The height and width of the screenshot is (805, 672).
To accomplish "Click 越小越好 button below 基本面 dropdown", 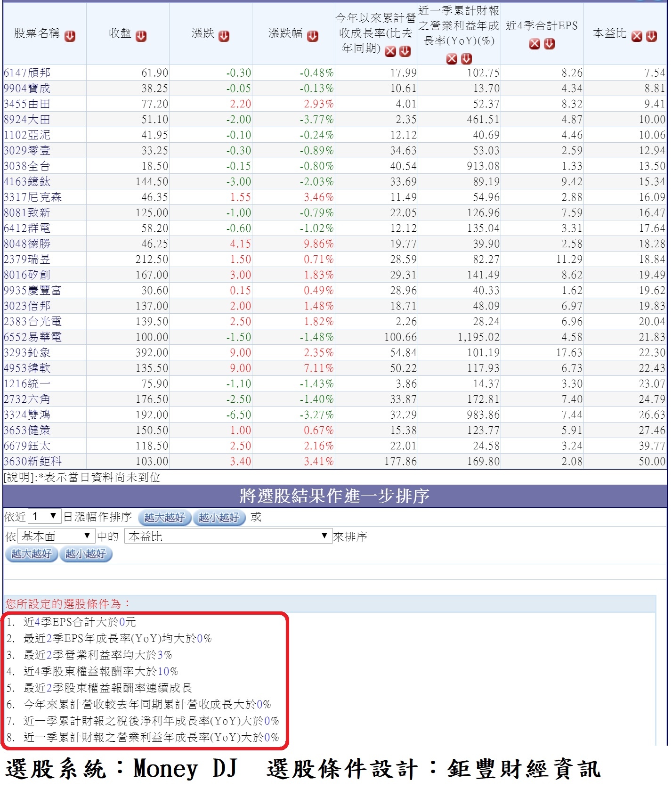I will click(86, 554).
